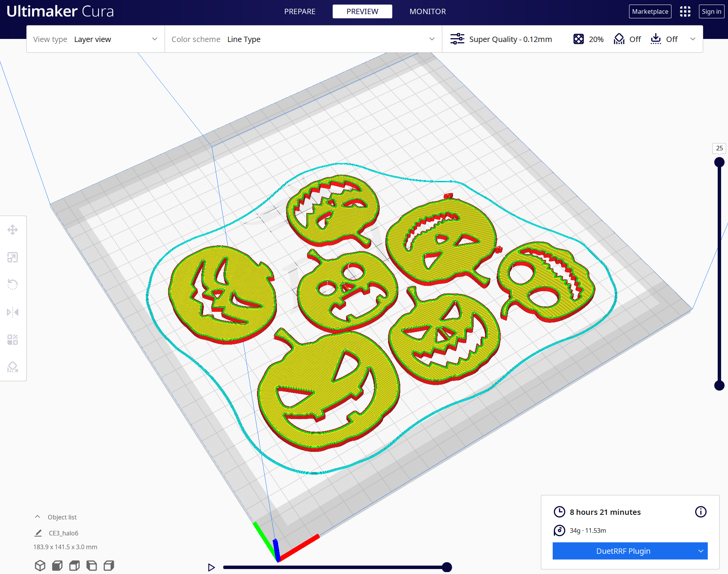Click the path simulation slider handle
This screenshot has width=728, height=574.
pos(447,567)
